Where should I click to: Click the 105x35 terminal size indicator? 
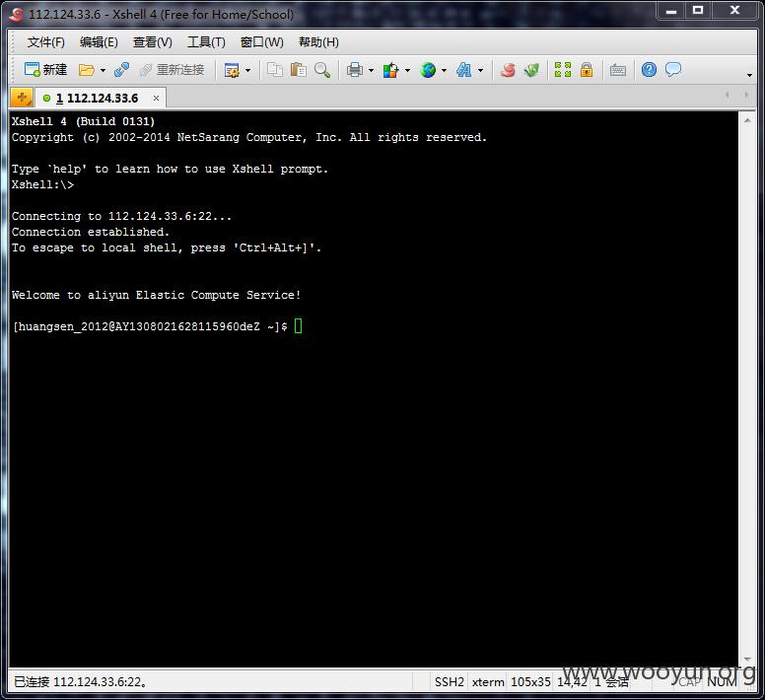(x=530, y=682)
